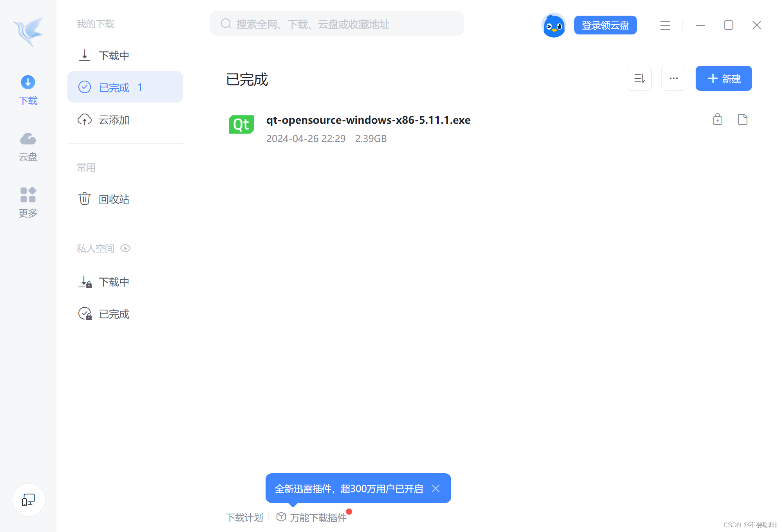
Task: Open 万能下载插件 at the bottom
Action: 318,517
